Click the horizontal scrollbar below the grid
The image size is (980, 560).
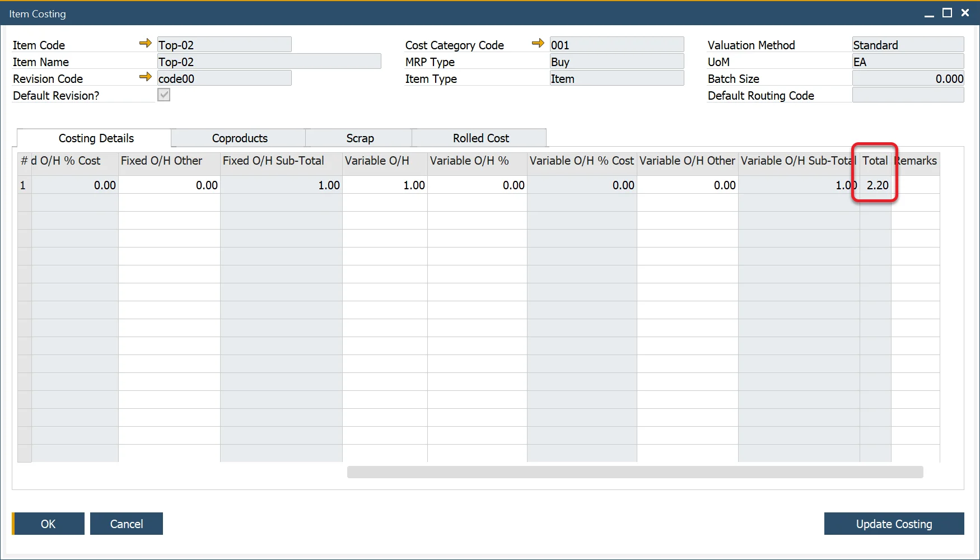(x=635, y=472)
